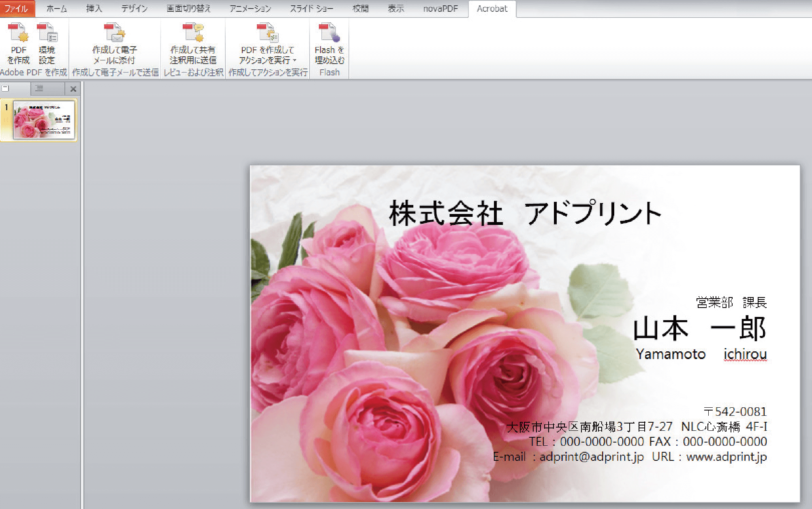Open the Design (デザイン) ribbon tab
The height and width of the screenshot is (509, 812).
pos(134,9)
